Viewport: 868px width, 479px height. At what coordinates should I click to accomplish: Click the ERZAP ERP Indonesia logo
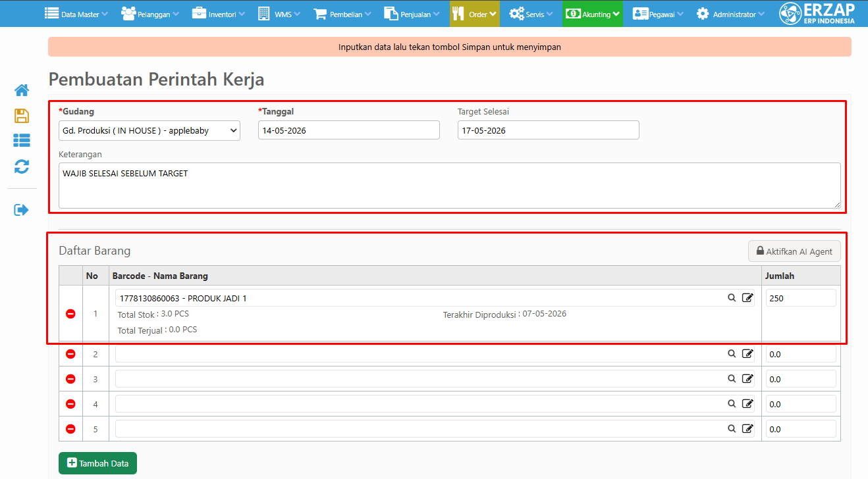[x=817, y=13]
